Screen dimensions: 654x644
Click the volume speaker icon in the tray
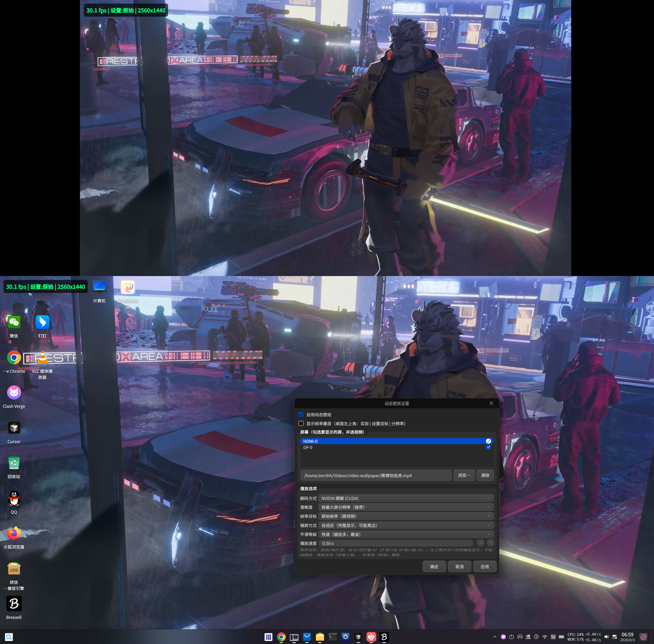click(606, 637)
